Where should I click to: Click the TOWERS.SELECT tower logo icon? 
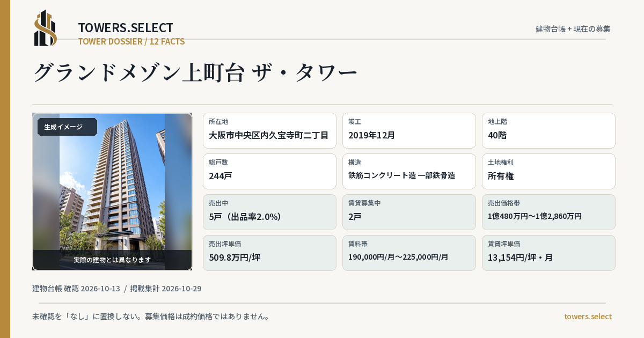pyautogui.click(x=46, y=28)
